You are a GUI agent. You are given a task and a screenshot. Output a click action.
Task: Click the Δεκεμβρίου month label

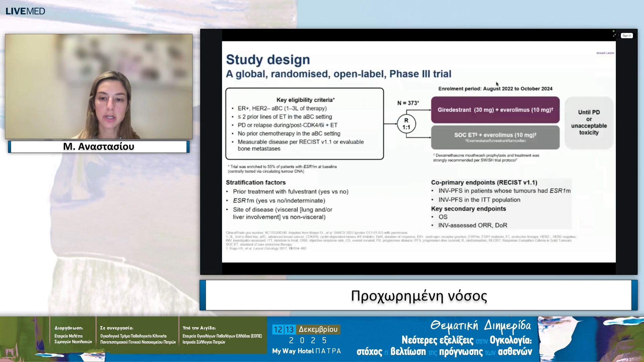tap(318, 329)
